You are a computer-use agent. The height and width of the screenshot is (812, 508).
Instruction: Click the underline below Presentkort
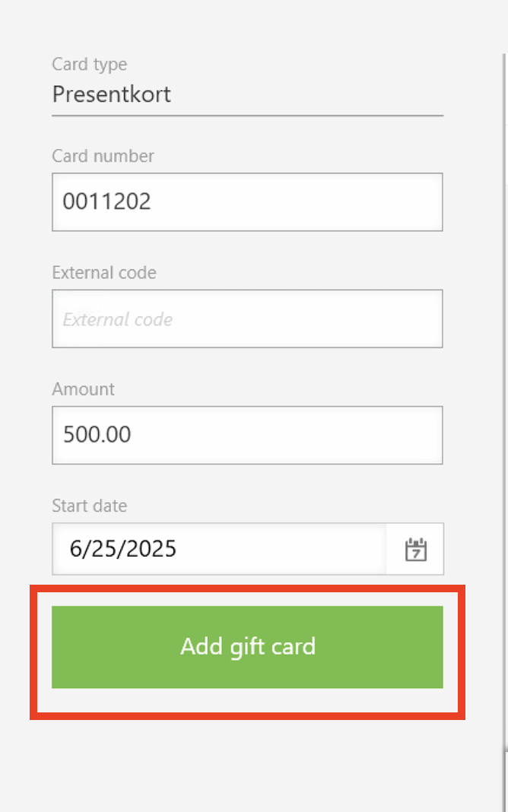click(247, 116)
